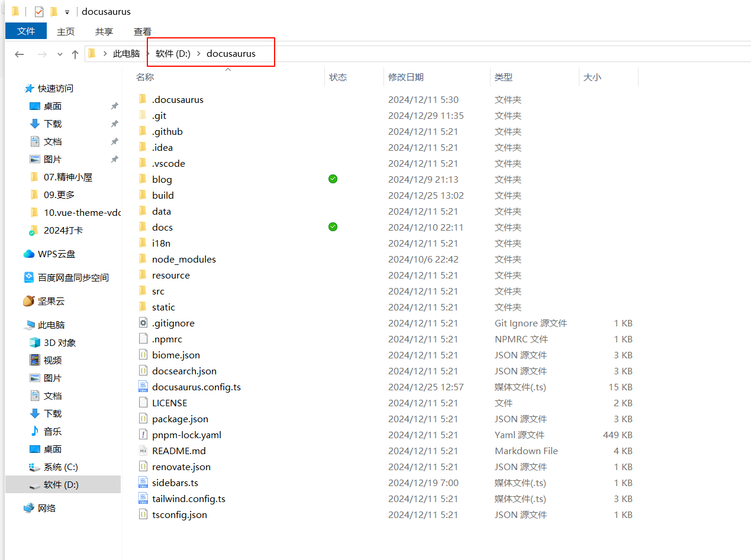Sort by 修改日期 column header
The width and height of the screenshot is (751, 560).
[406, 77]
